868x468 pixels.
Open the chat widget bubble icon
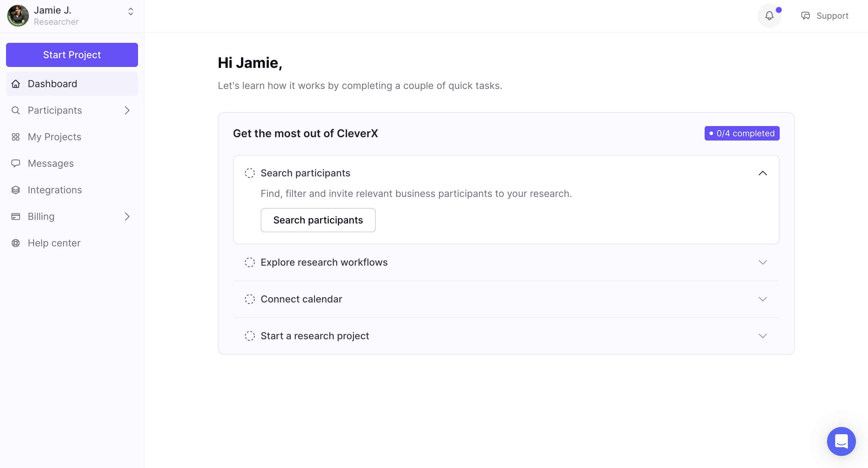point(841,441)
